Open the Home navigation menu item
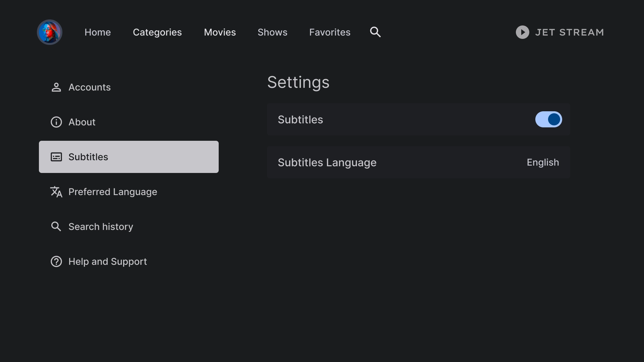The width and height of the screenshot is (644, 362). click(97, 32)
